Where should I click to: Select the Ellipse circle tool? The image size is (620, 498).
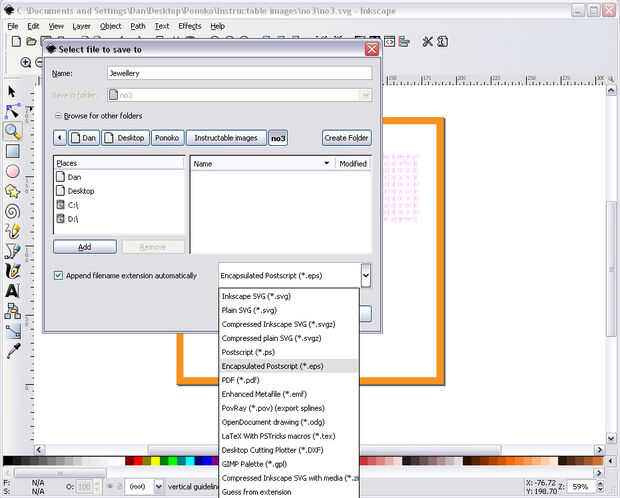tap(13, 171)
